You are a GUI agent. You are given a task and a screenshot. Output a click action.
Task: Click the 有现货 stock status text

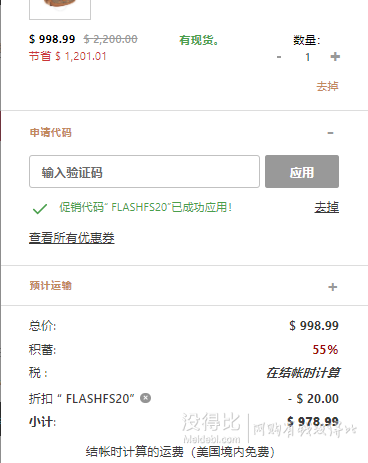[x=199, y=40]
